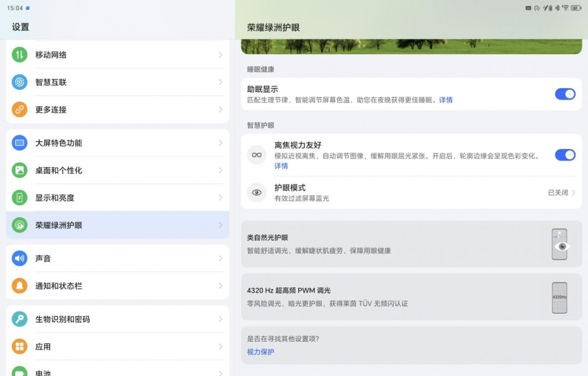
Task: Open 详情 link under 助眠显示
Action: (x=446, y=100)
